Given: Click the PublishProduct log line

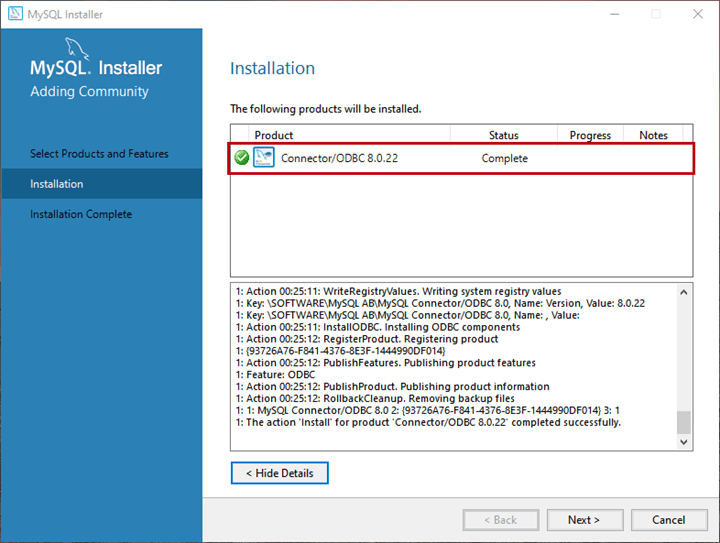Looking at the screenshot, I should (393, 386).
